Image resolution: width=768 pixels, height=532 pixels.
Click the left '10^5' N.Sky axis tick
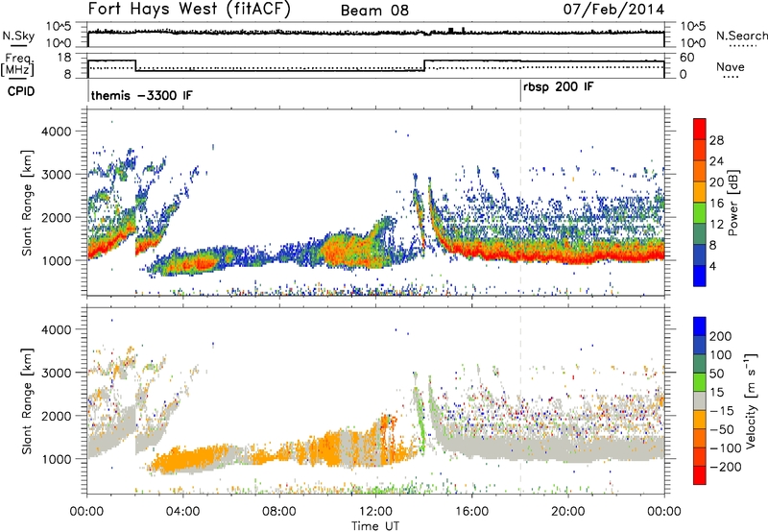pyautogui.click(x=59, y=27)
